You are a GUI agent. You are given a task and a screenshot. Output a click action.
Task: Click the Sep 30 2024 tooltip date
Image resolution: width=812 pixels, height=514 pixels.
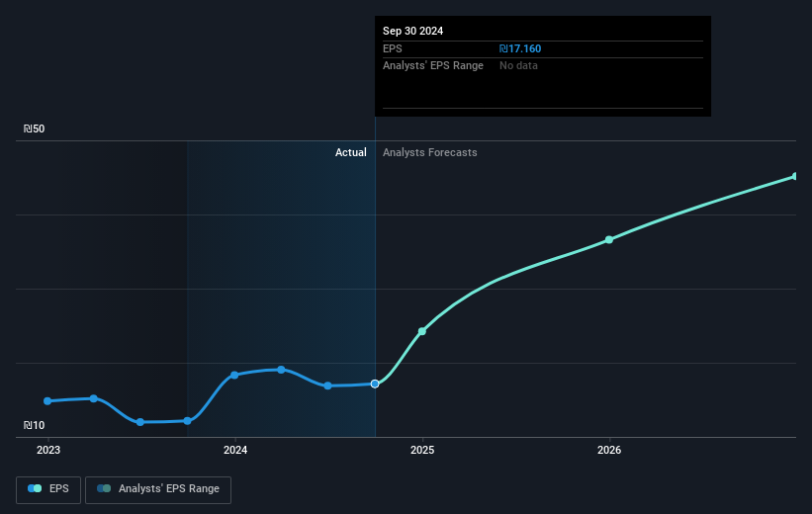click(412, 31)
